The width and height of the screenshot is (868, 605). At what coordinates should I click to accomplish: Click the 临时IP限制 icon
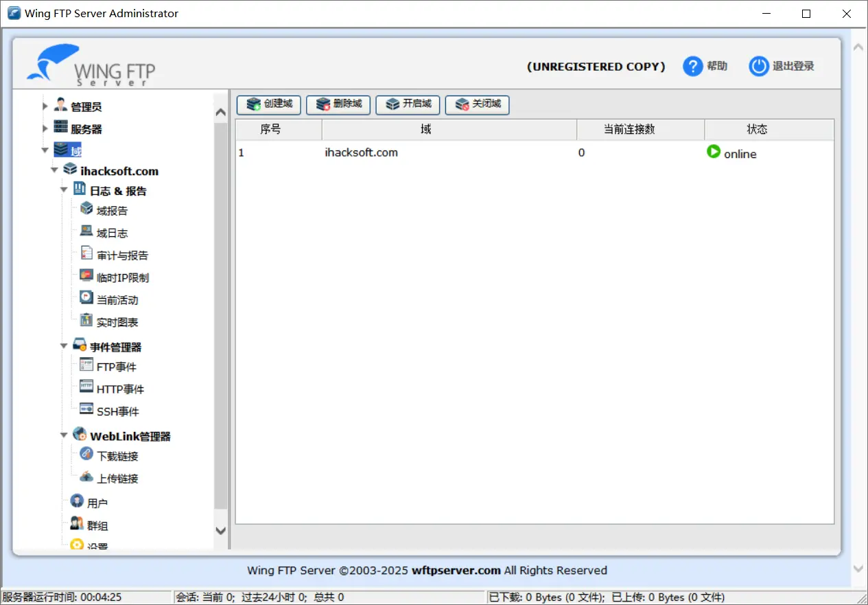tap(86, 276)
